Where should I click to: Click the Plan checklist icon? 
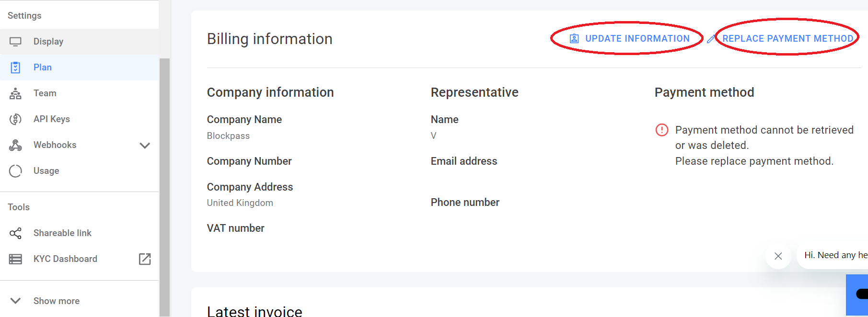point(15,68)
